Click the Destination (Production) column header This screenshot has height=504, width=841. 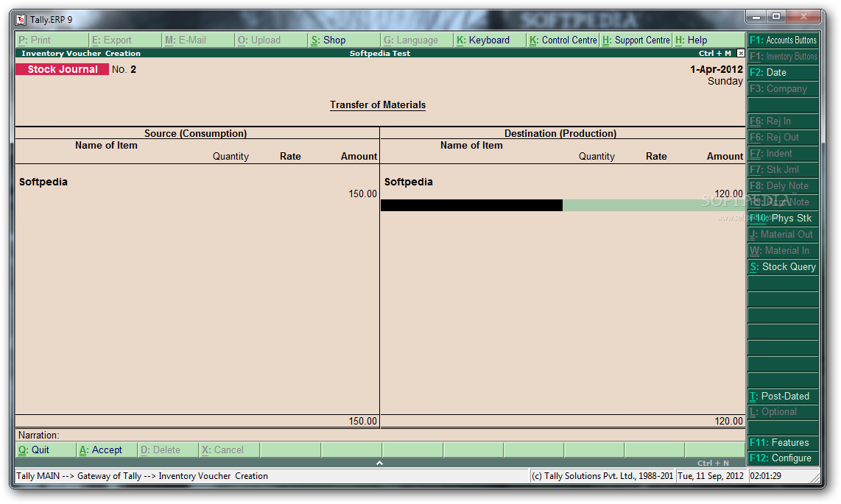pos(560,133)
